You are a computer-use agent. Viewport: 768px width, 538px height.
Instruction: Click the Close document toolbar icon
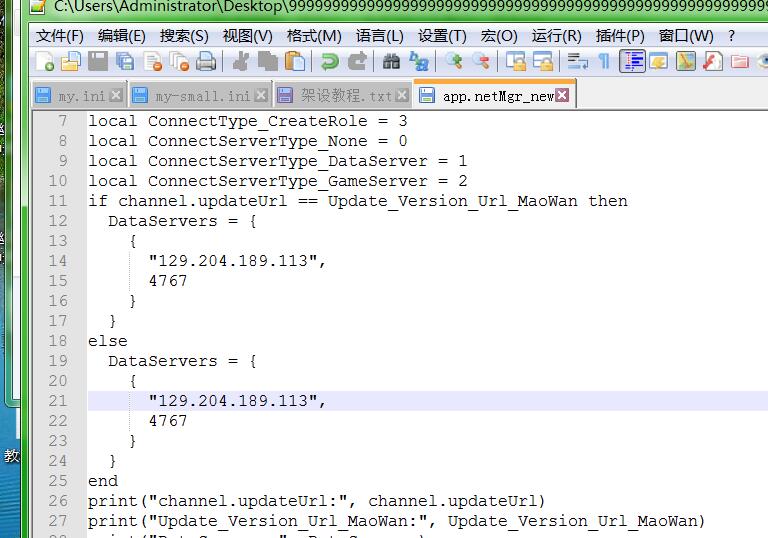point(153,62)
